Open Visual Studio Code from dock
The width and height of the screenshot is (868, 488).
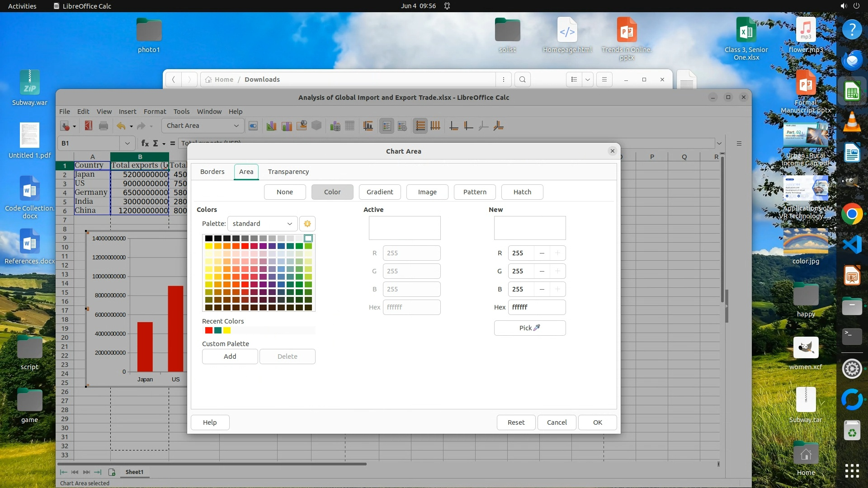coord(852,245)
